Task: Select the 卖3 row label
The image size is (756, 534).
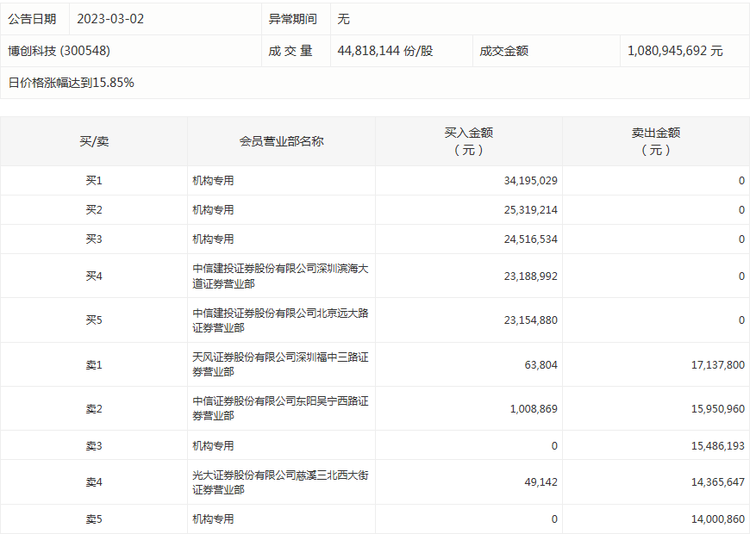Action: tap(94, 446)
